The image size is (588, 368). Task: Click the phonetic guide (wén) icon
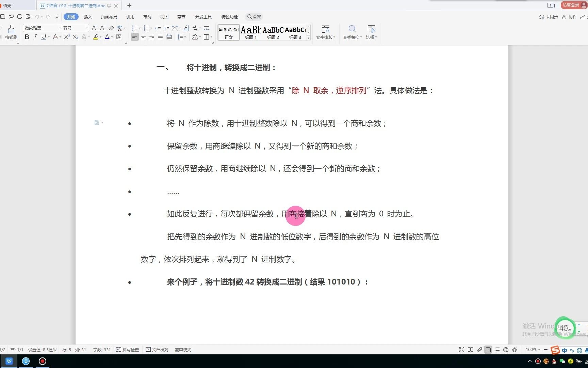[119, 28]
